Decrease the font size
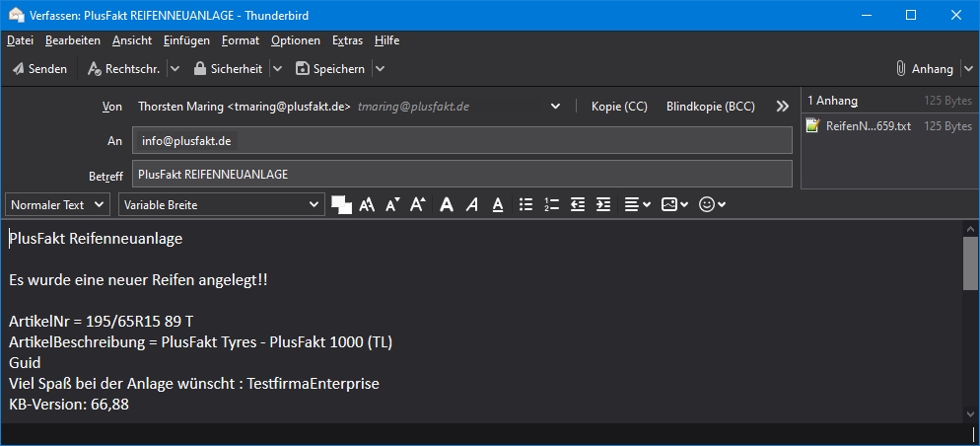The height and width of the screenshot is (446, 980). tap(392, 204)
